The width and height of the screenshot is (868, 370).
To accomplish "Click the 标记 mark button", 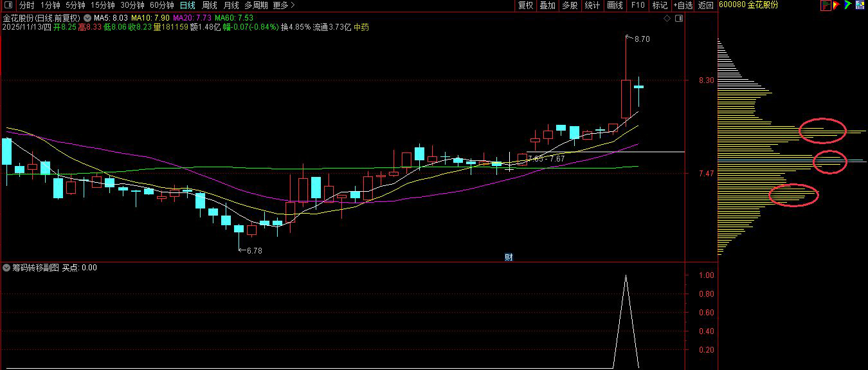I will tap(660, 5).
